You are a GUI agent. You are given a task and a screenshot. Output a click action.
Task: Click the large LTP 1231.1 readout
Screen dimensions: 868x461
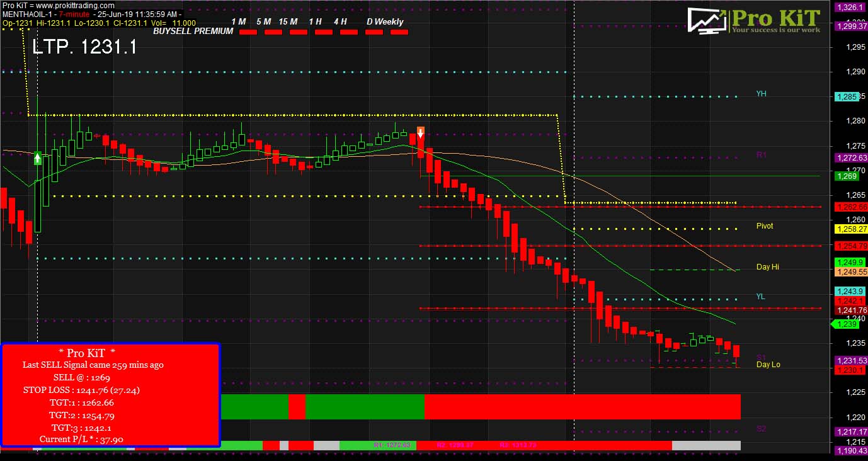[x=84, y=47]
